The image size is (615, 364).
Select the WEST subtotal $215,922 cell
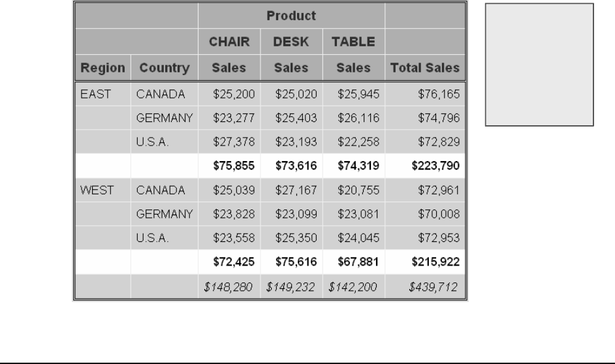436,263
